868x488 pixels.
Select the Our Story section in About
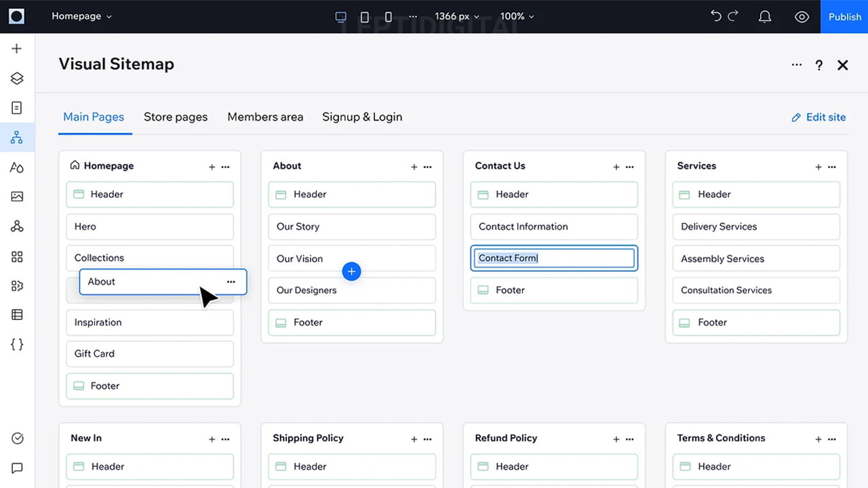[x=351, y=226]
